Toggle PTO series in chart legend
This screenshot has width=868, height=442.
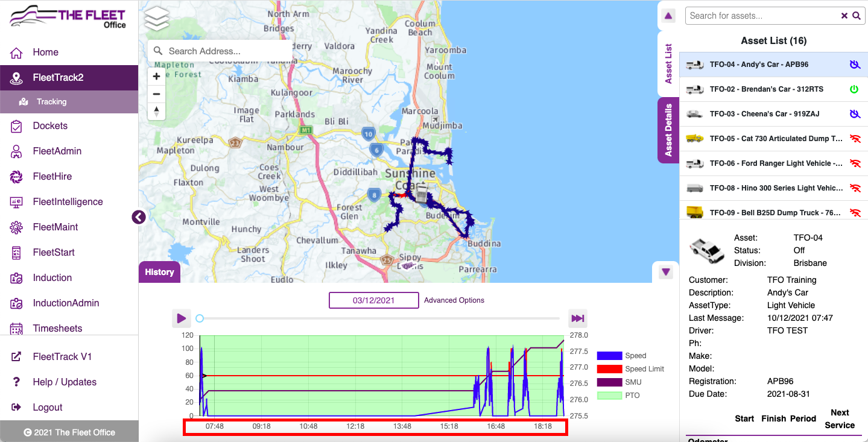[x=619, y=396]
